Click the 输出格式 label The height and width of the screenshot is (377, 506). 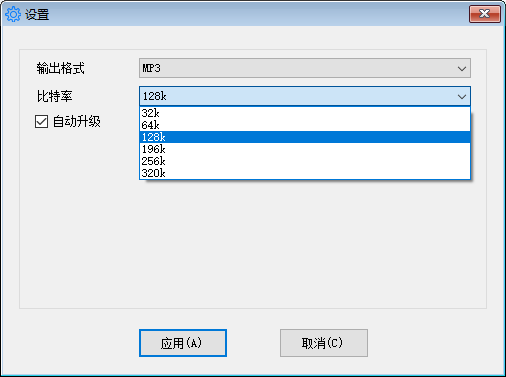(x=60, y=68)
